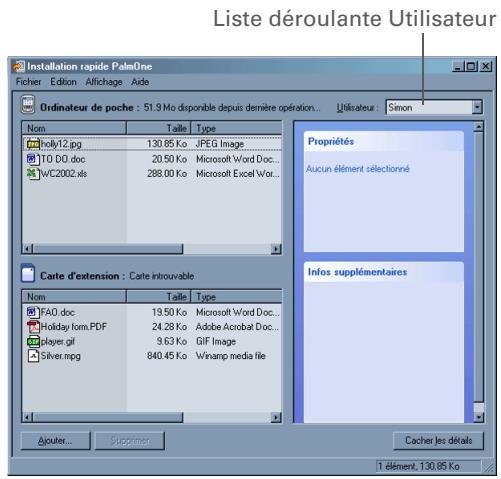The width and height of the screenshot is (501, 479).
Task: Sort handheld list by Nom column
Action: [74, 128]
